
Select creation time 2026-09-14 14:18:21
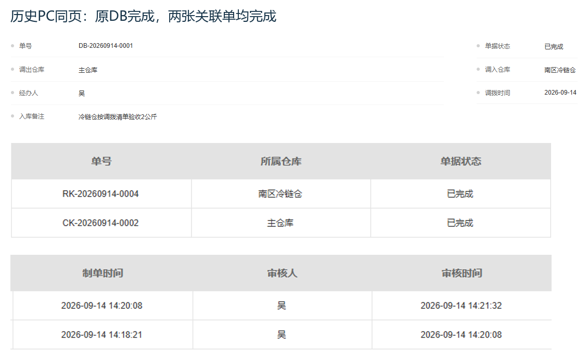point(101,335)
